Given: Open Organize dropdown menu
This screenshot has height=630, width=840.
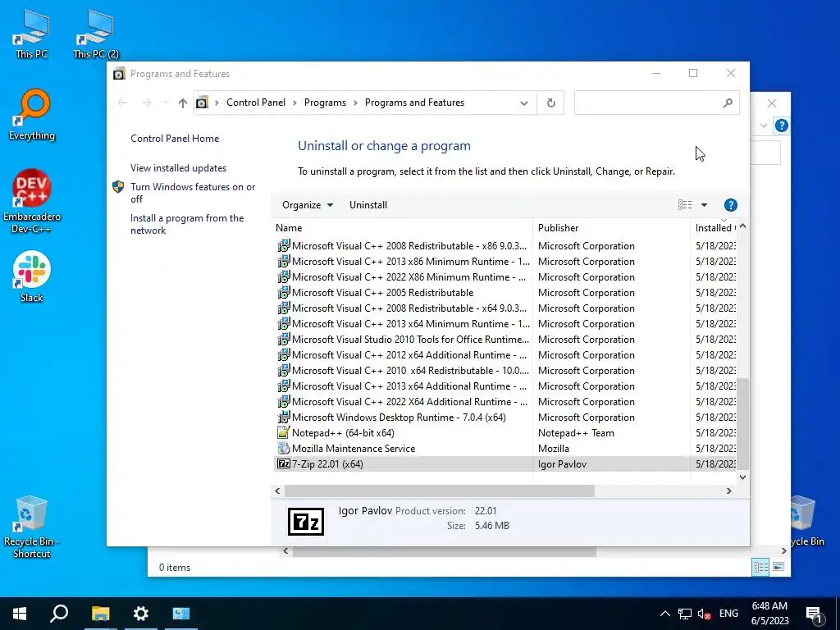Looking at the screenshot, I should [308, 205].
